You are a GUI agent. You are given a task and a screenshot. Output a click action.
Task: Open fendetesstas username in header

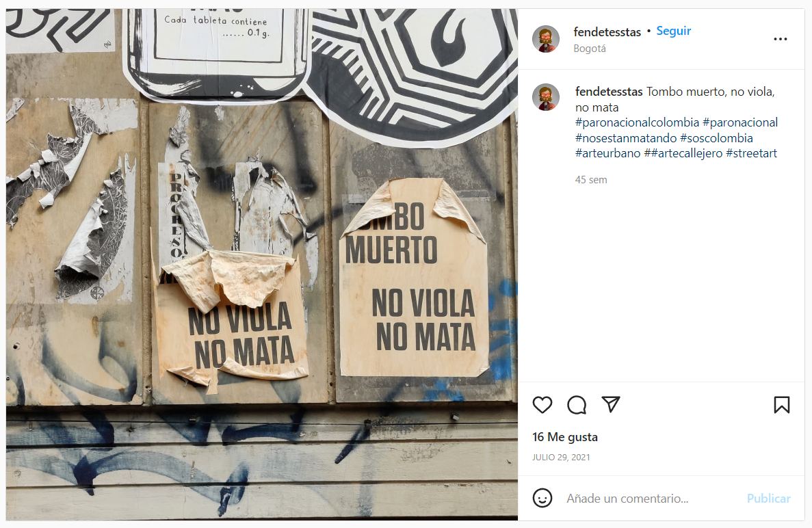coord(607,32)
